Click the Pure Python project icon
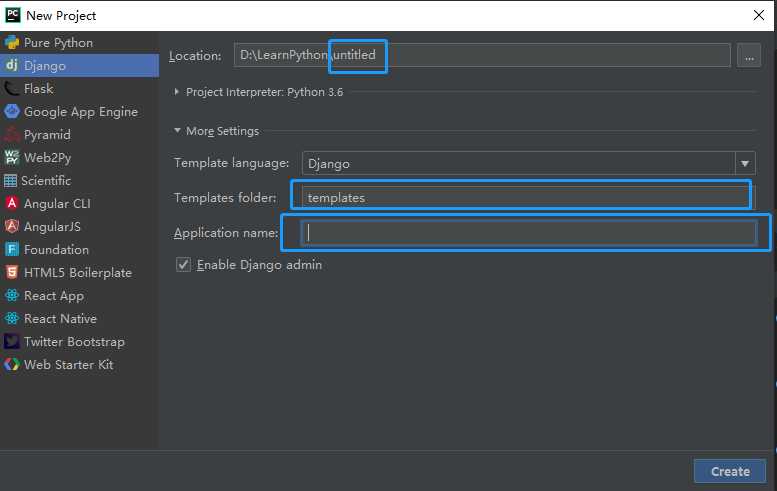The width and height of the screenshot is (777, 491). pos(12,43)
